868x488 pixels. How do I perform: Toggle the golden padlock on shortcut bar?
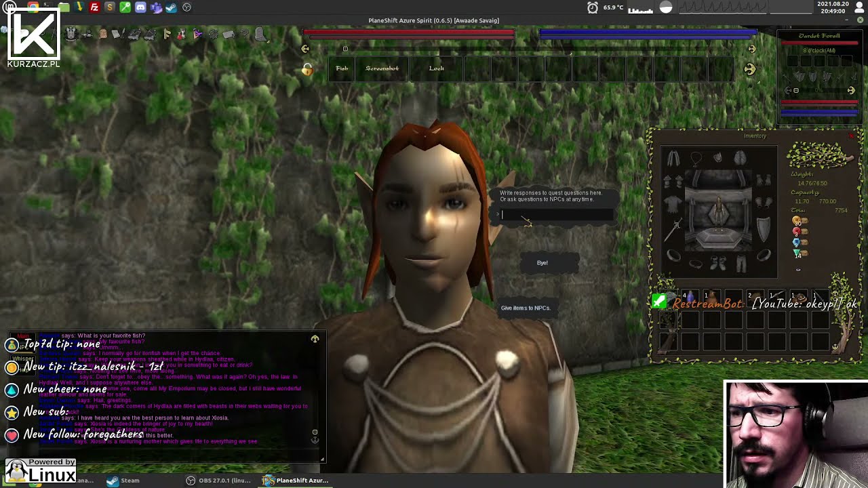(x=307, y=69)
